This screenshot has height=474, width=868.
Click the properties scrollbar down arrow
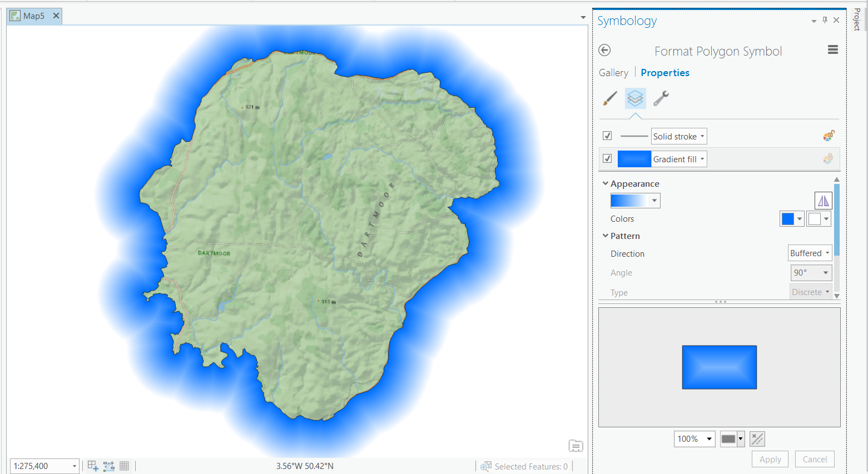pyautogui.click(x=836, y=296)
